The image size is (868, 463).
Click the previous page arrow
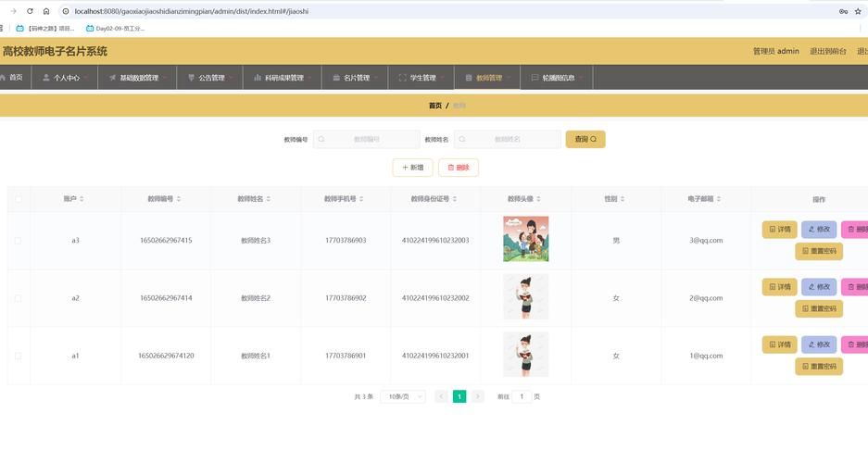click(441, 396)
